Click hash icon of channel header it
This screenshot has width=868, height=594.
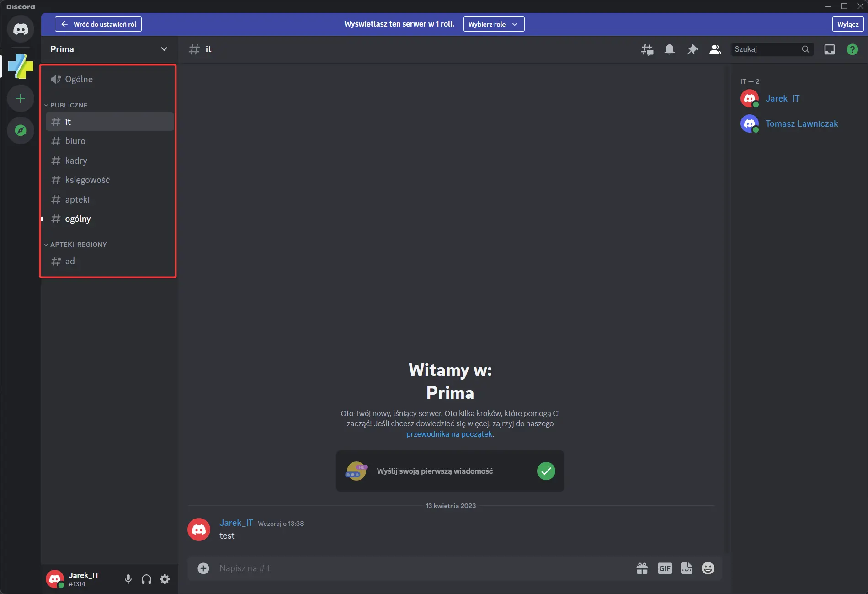(x=194, y=49)
